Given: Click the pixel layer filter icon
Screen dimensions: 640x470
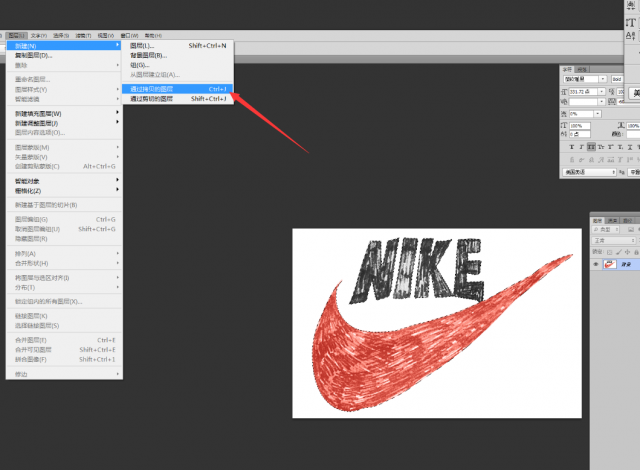Looking at the screenshot, I should (x=631, y=229).
